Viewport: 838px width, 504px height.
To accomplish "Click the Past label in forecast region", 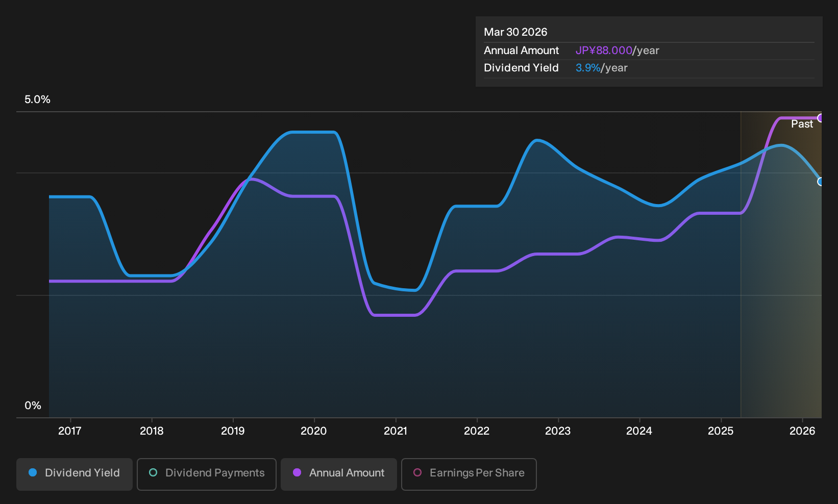I will (x=802, y=124).
